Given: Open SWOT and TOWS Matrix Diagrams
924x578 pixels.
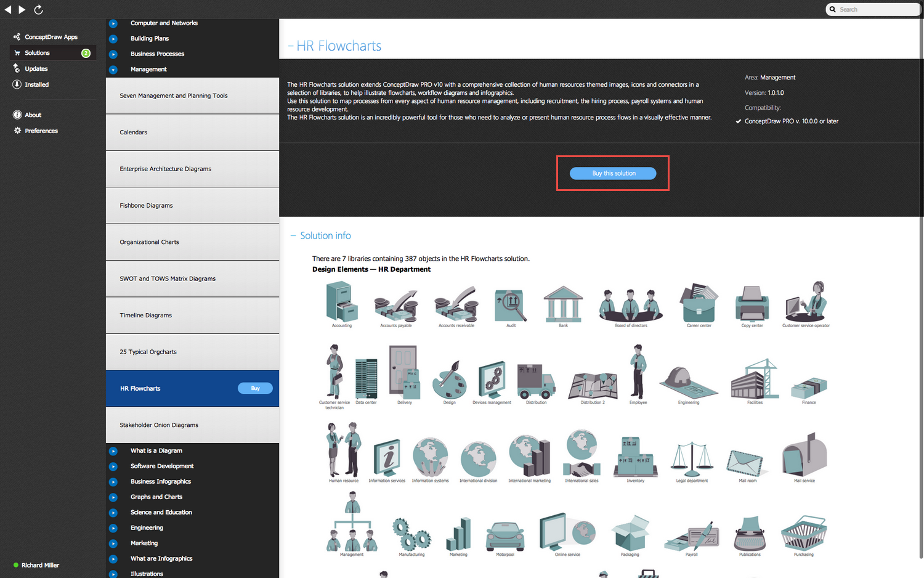Looking at the screenshot, I should pos(192,279).
